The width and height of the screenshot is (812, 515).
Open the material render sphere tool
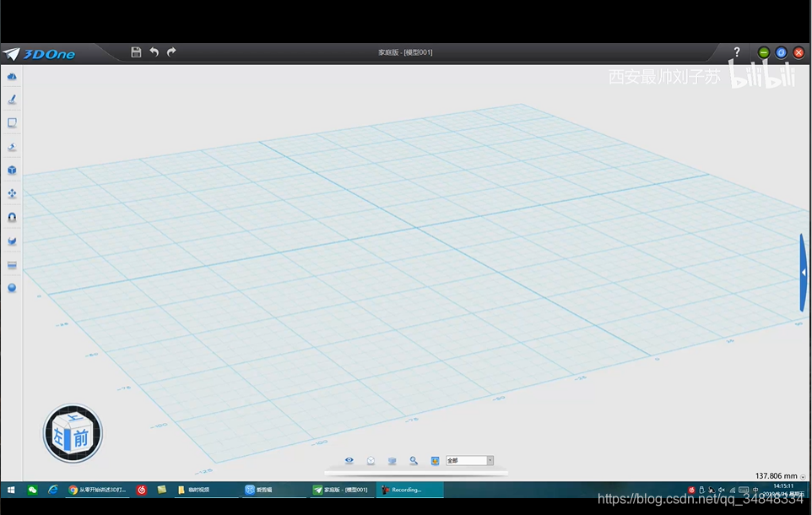[x=12, y=288]
